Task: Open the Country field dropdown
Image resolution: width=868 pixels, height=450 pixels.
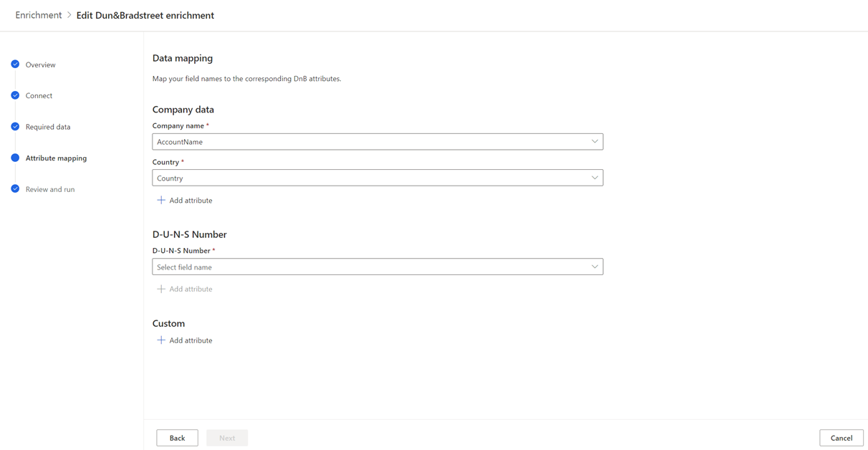Action: click(x=377, y=178)
